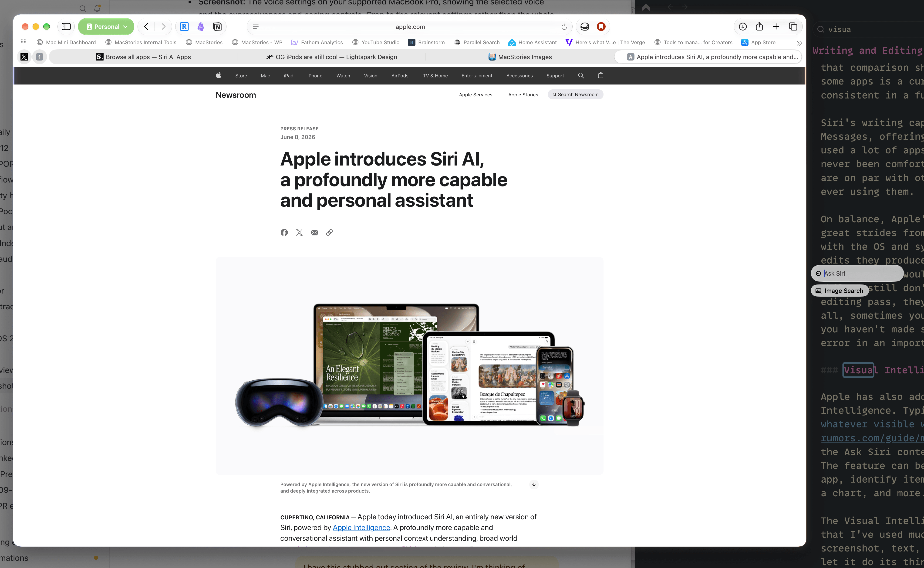
Task: Go forward with the Safari forward arrow
Action: pyautogui.click(x=163, y=27)
